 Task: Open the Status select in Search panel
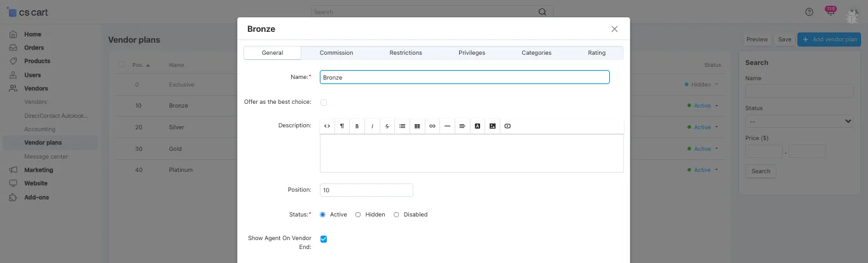[799, 121]
